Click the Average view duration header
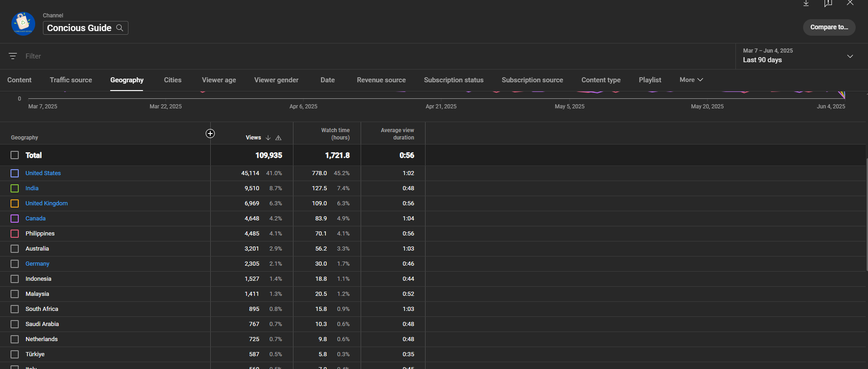The height and width of the screenshot is (369, 868). pos(397,134)
